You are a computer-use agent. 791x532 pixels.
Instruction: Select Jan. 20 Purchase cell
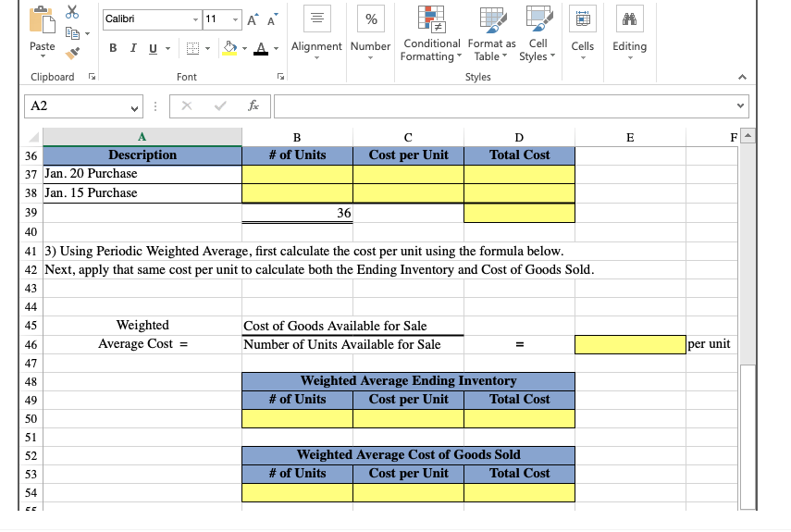[142, 174]
